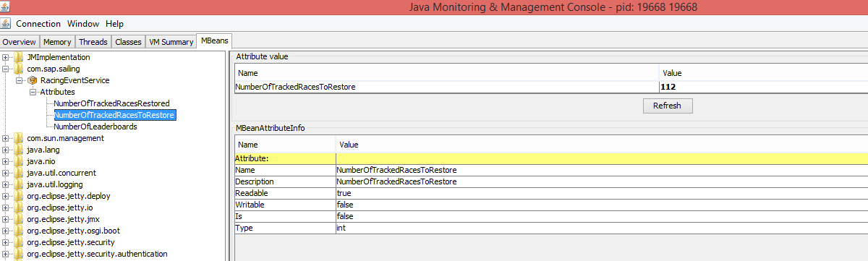Click the com.sap.sailing folder icon
868x261 pixels.
[x=20, y=69]
